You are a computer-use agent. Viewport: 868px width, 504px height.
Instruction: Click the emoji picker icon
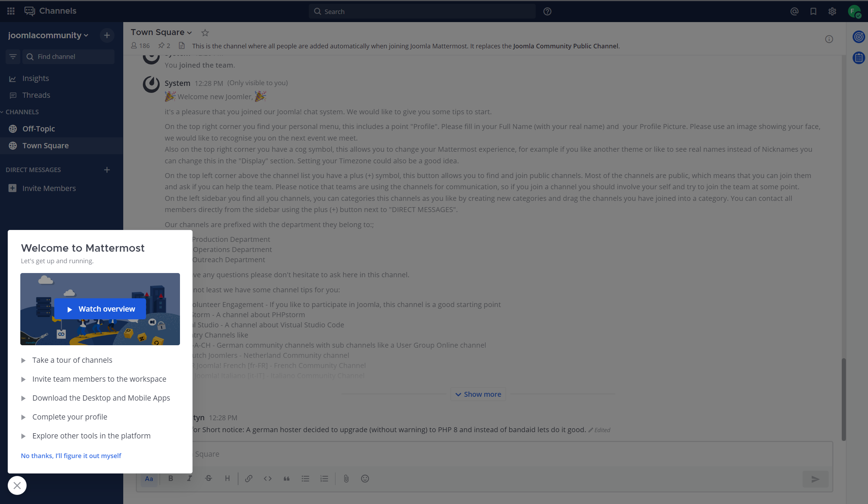[364, 478]
